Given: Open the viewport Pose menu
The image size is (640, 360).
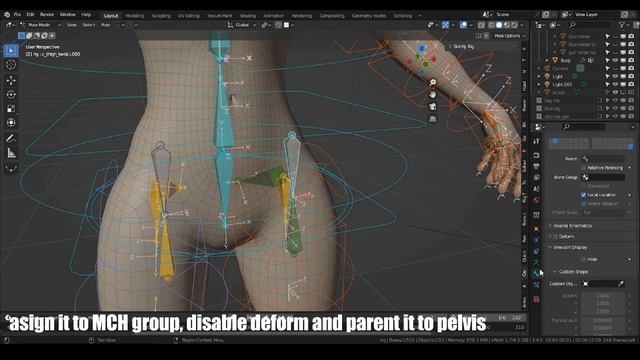Looking at the screenshot, I should [x=106, y=25].
